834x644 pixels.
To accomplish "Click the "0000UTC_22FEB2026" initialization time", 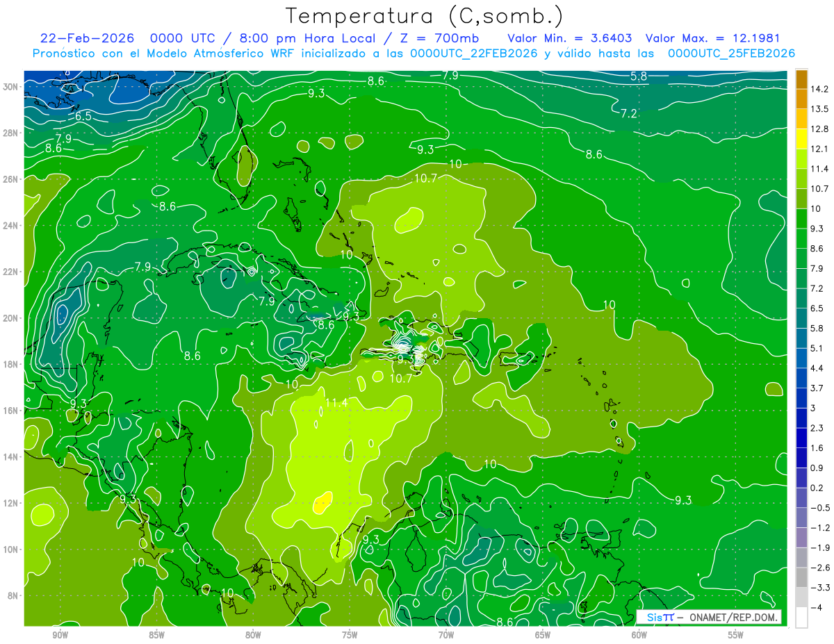I will coord(474,53).
